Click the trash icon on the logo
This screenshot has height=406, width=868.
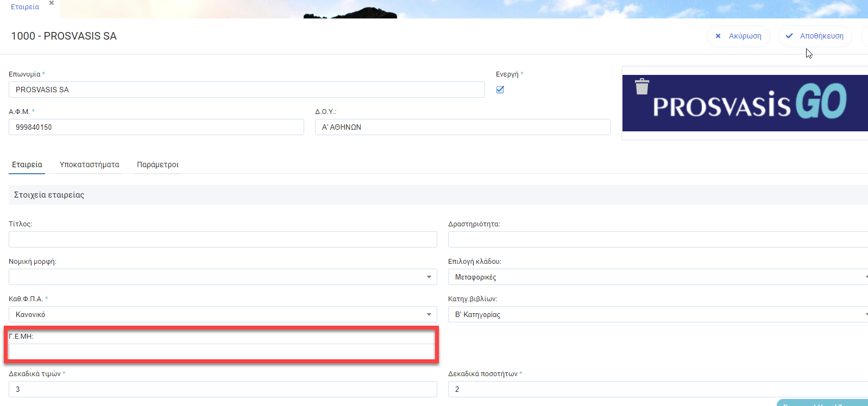click(642, 87)
